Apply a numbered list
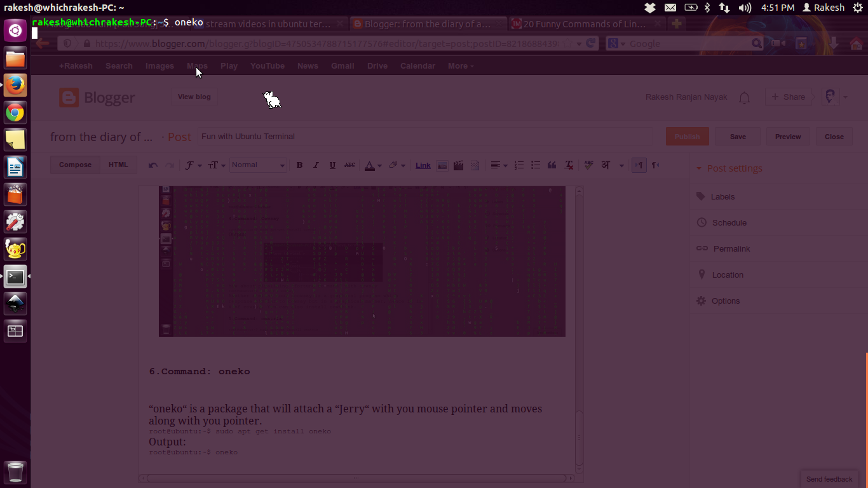Image resolution: width=868 pixels, height=488 pixels. 519,165
